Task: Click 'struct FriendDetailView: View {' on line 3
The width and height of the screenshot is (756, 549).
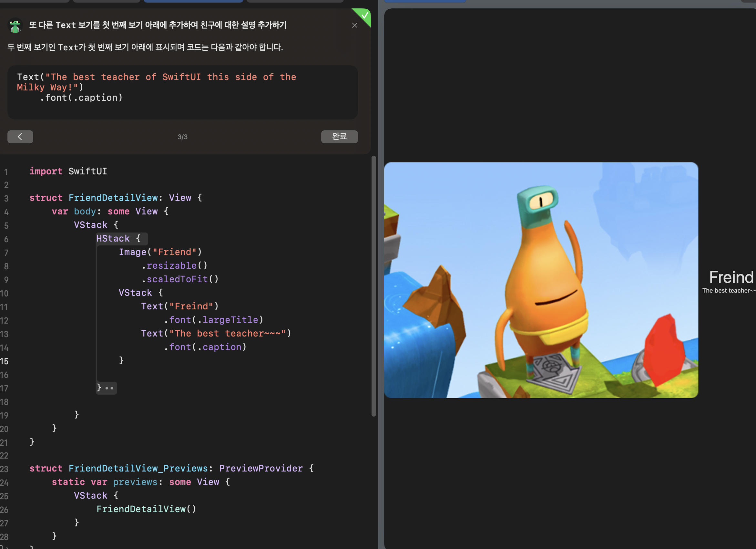Action: 116,198
